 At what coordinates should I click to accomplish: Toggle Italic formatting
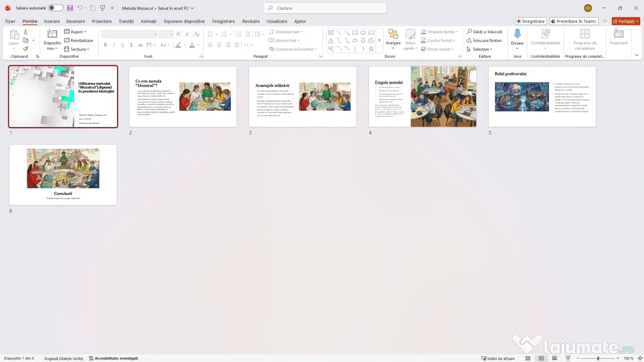114,45
